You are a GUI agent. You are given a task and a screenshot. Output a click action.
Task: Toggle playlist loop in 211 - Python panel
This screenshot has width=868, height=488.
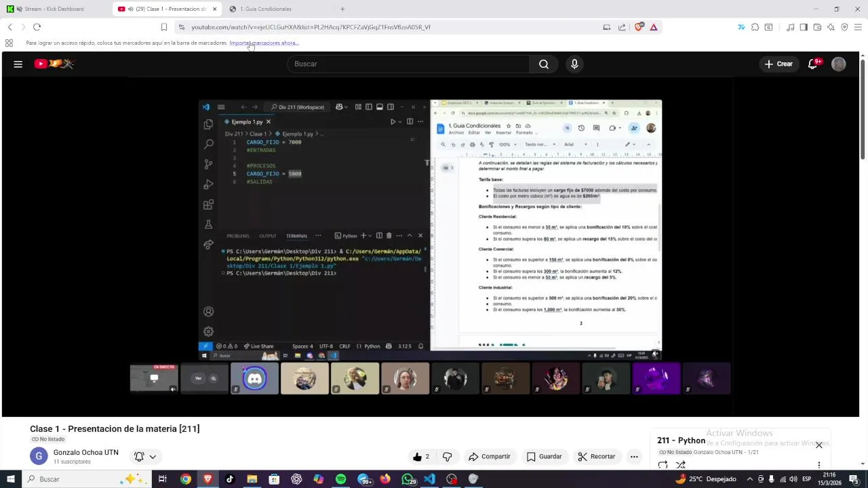(x=663, y=465)
